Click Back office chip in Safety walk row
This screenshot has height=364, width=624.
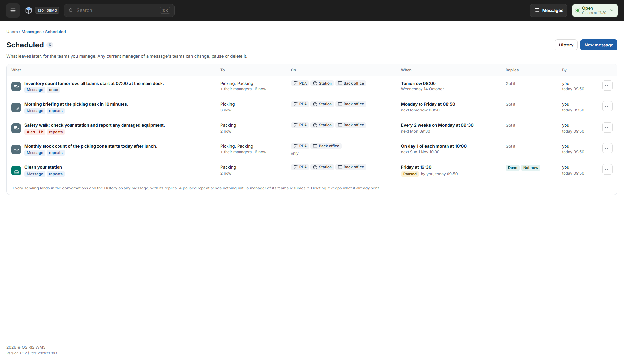point(351,125)
